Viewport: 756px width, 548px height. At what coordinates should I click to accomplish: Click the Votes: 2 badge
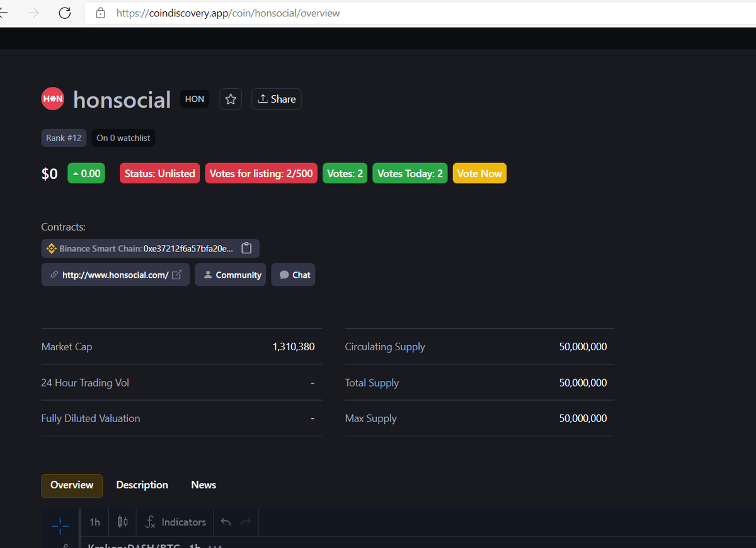tap(345, 173)
